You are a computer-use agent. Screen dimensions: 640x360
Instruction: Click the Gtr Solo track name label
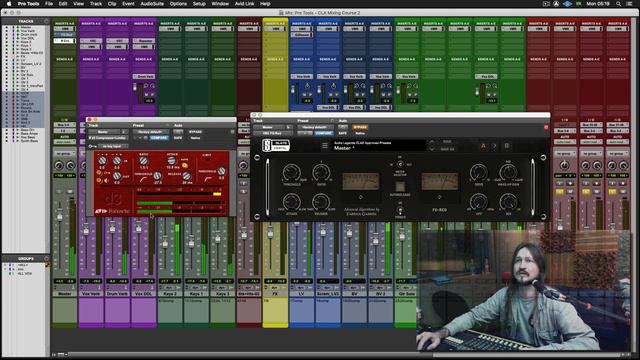406,294
